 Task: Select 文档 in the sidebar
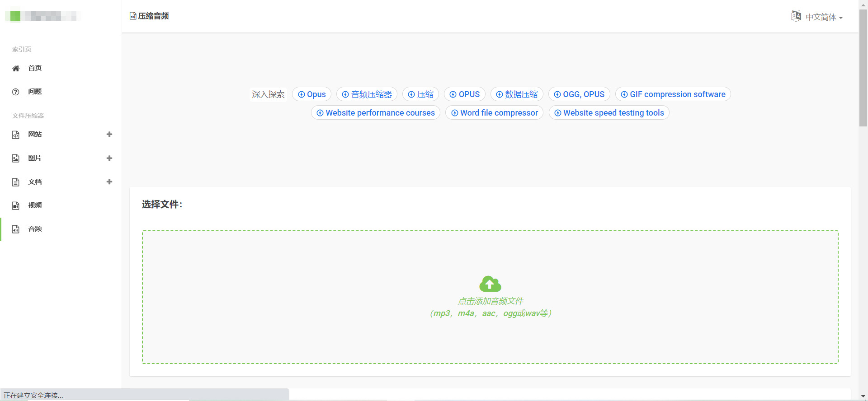[x=35, y=182]
